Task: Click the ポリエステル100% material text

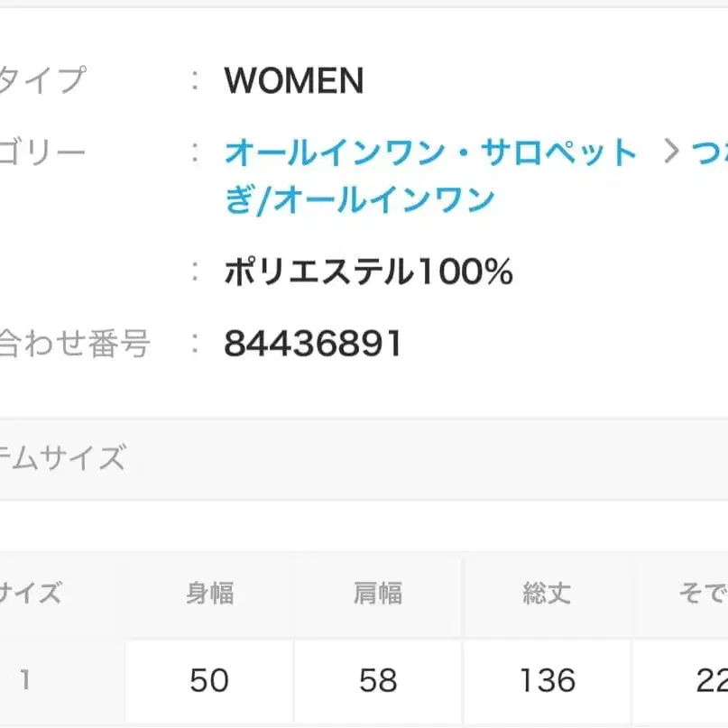Action: click(x=368, y=272)
